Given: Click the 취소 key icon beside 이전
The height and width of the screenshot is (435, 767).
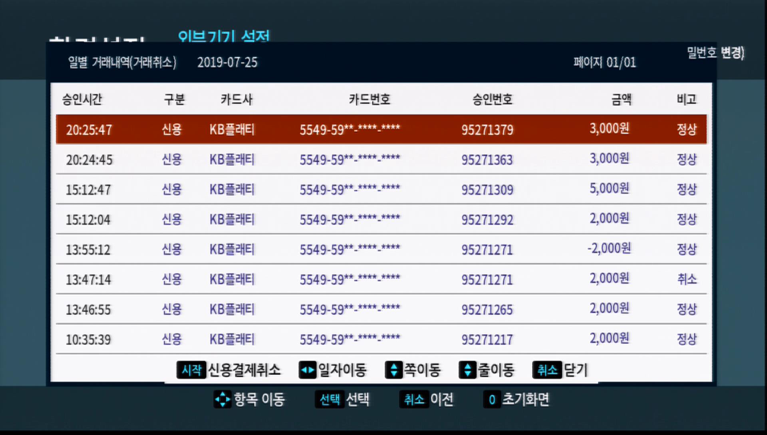Looking at the screenshot, I should [414, 399].
